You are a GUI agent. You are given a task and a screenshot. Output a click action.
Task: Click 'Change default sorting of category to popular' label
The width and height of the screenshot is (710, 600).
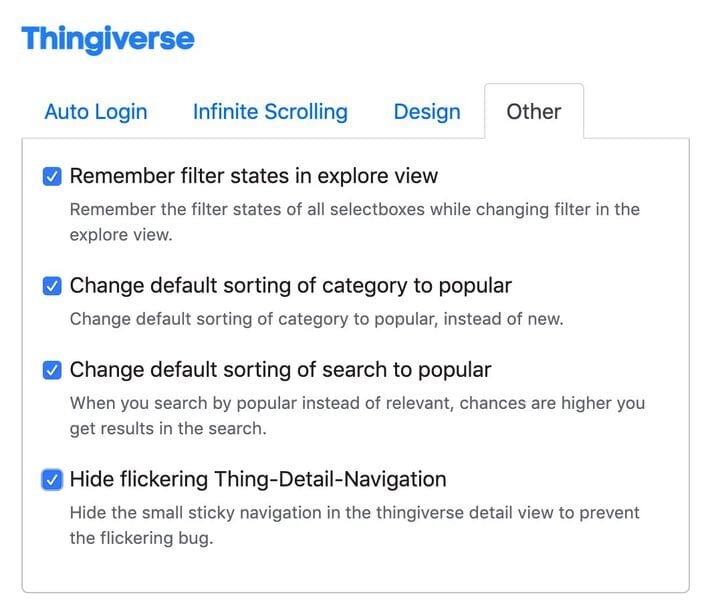tap(290, 286)
